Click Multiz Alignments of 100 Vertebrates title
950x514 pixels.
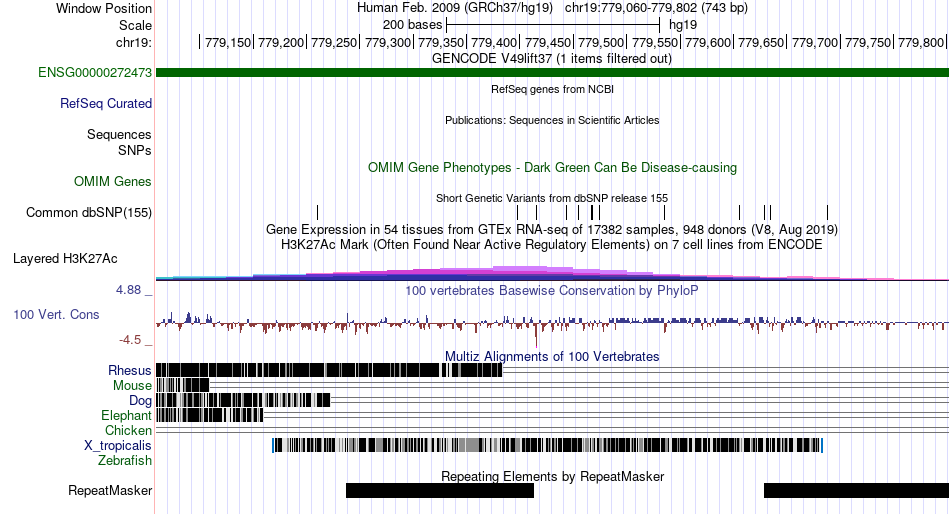[552, 356]
